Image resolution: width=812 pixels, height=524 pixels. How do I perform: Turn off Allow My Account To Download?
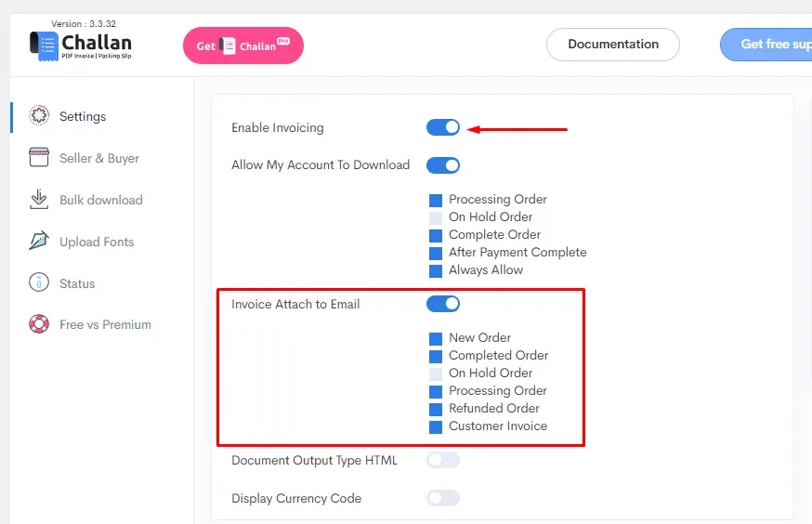pyautogui.click(x=443, y=165)
